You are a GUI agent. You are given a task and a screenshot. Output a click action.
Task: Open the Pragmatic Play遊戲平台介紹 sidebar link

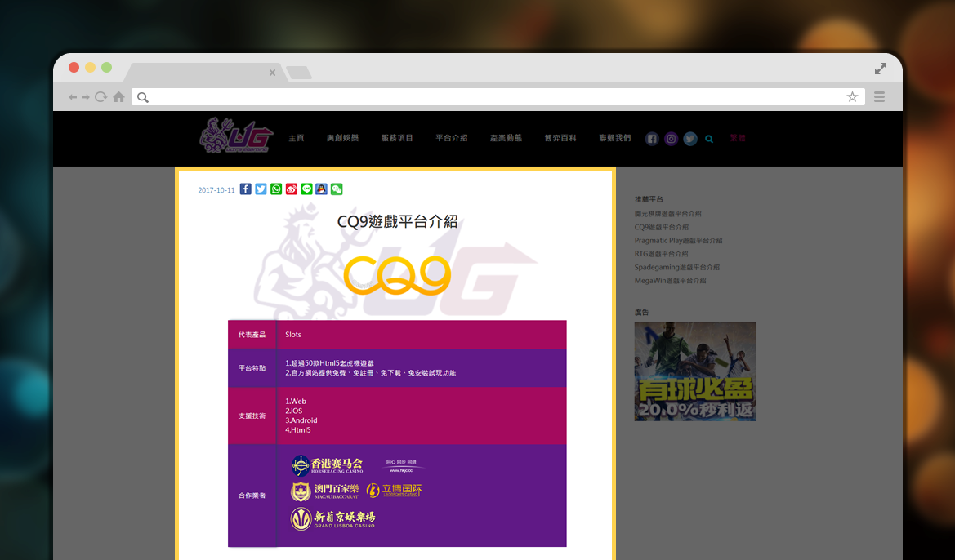[x=679, y=241]
